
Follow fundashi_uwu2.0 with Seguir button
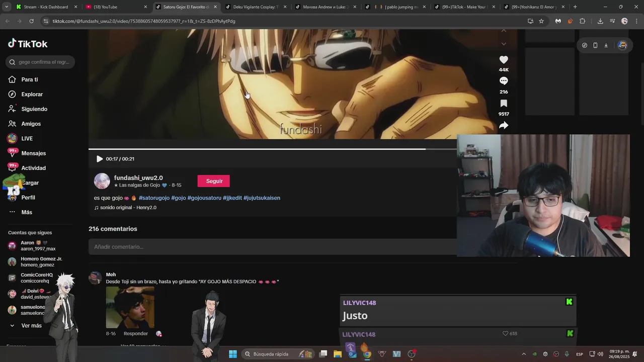[214, 181]
